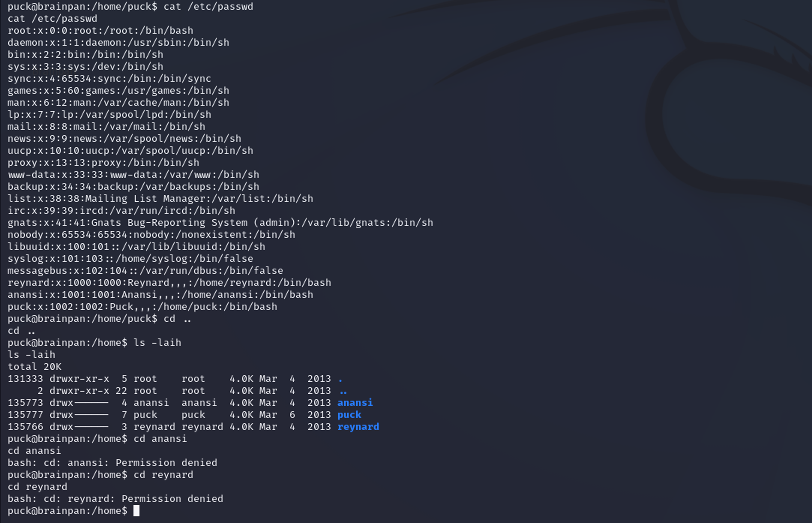Click the 'cat /etc/passwd' command at top
Image resolution: width=812 pixels, height=523 pixels.
(208, 6)
